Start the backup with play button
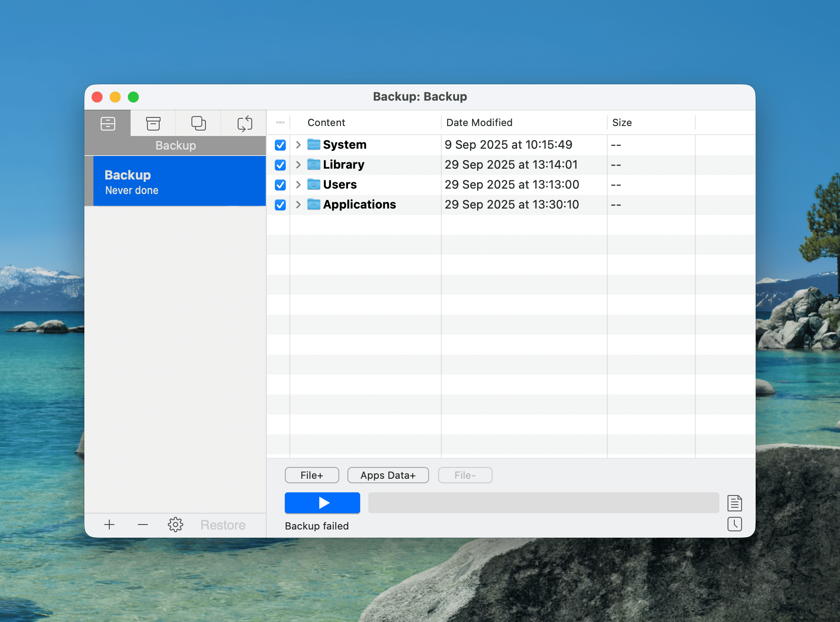840x622 pixels. [322, 503]
